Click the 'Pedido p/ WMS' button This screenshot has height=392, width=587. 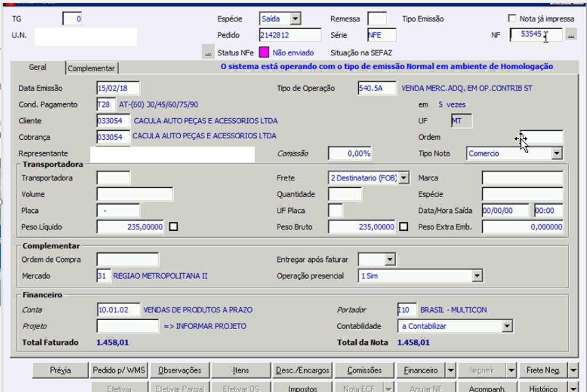[x=119, y=370]
